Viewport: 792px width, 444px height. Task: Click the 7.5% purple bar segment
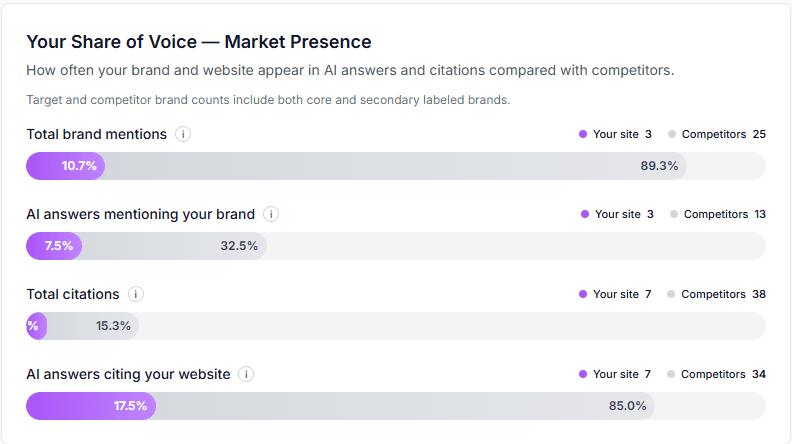pyautogui.click(x=54, y=246)
